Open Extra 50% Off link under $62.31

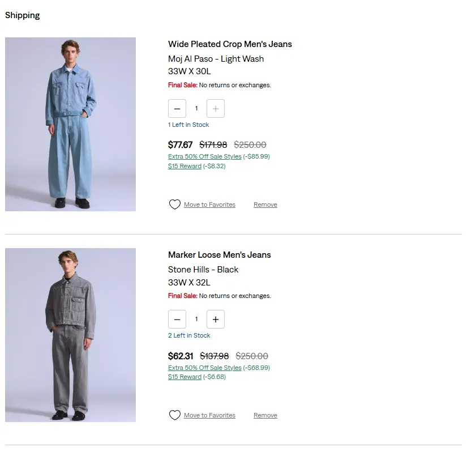tap(205, 368)
